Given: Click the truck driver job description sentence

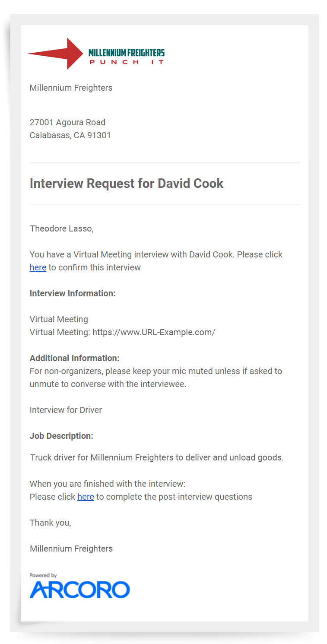Looking at the screenshot, I should (157, 457).
